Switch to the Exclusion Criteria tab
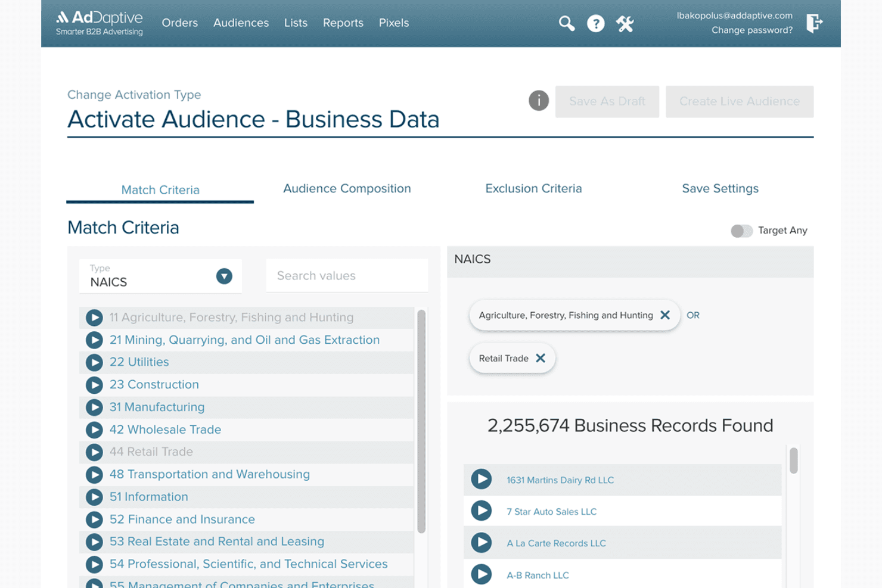The height and width of the screenshot is (588, 882). (x=533, y=188)
